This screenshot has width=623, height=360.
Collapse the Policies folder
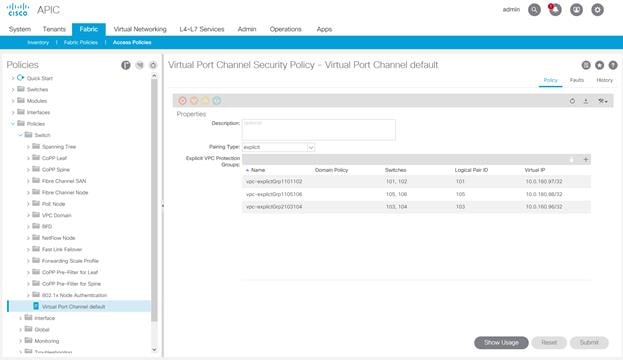13,124
